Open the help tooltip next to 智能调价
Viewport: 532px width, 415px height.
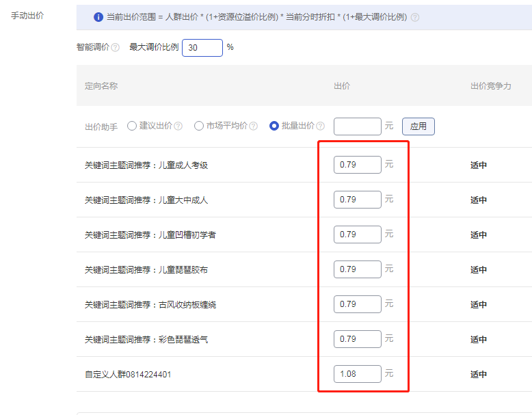tap(115, 48)
